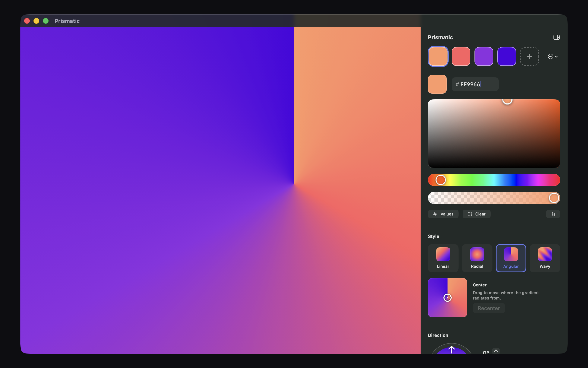Click the Direction section label
The width and height of the screenshot is (588, 368).
click(438, 335)
